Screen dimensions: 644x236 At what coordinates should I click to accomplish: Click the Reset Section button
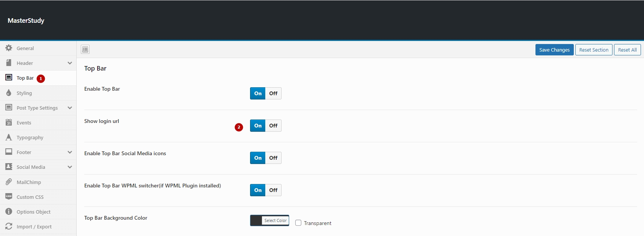tap(594, 50)
